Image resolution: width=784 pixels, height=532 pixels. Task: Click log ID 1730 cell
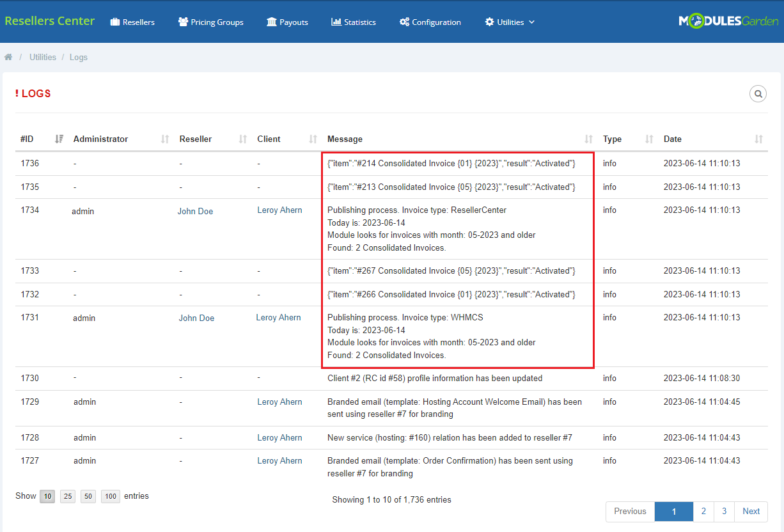[29, 378]
